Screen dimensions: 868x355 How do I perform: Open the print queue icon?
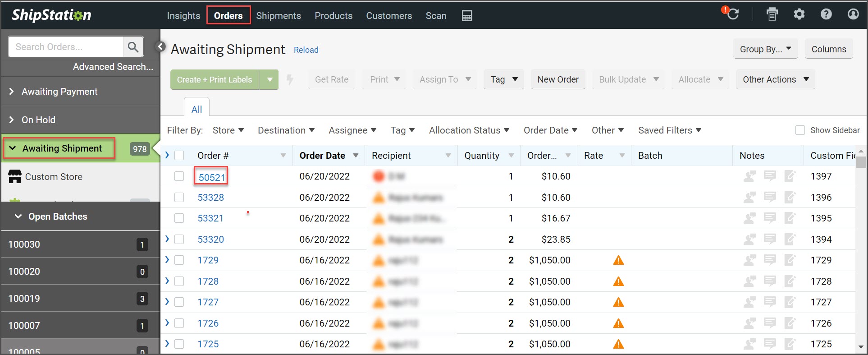coord(772,14)
